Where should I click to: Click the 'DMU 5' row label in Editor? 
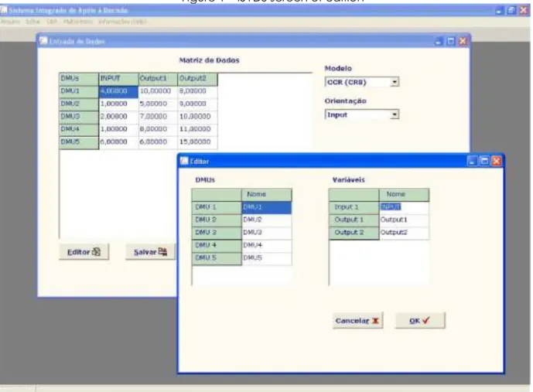click(x=217, y=258)
